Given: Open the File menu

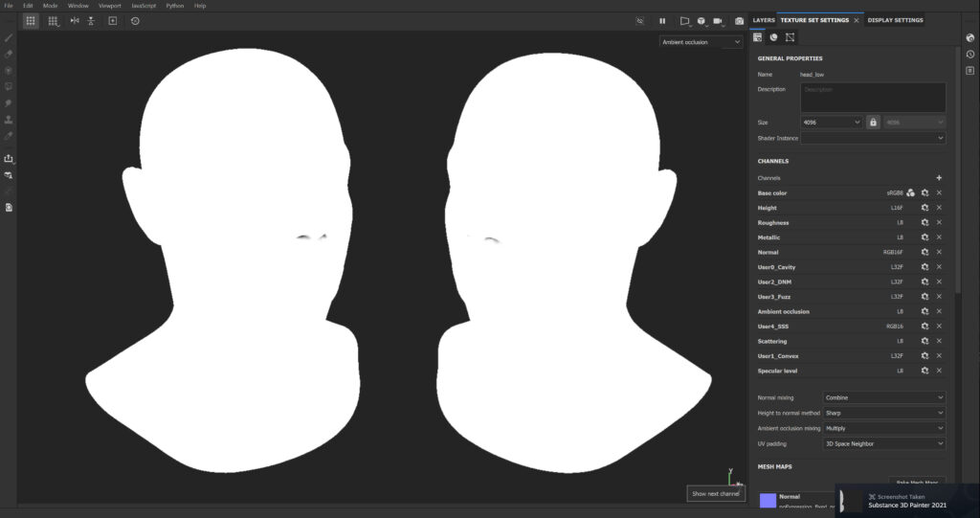Looking at the screenshot, I should (x=9, y=6).
